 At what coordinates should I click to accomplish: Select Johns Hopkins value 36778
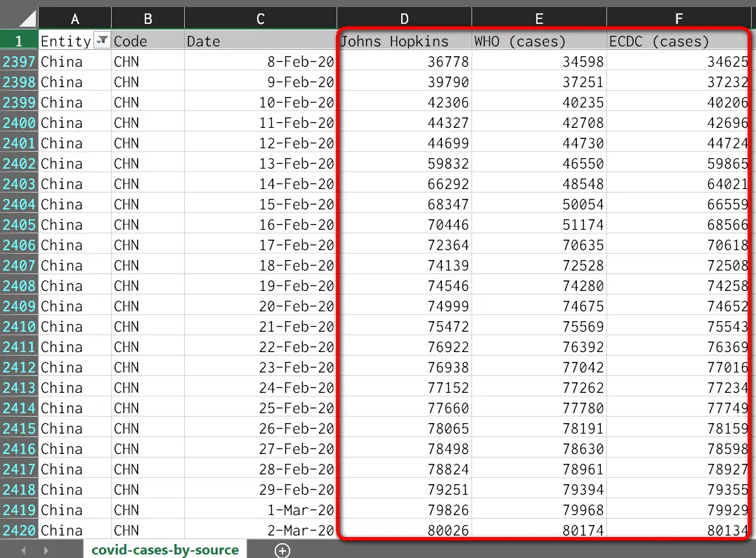tap(404, 62)
